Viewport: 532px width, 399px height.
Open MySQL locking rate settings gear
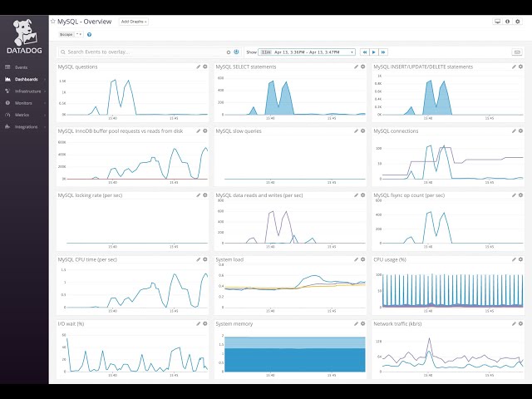(x=205, y=195)
